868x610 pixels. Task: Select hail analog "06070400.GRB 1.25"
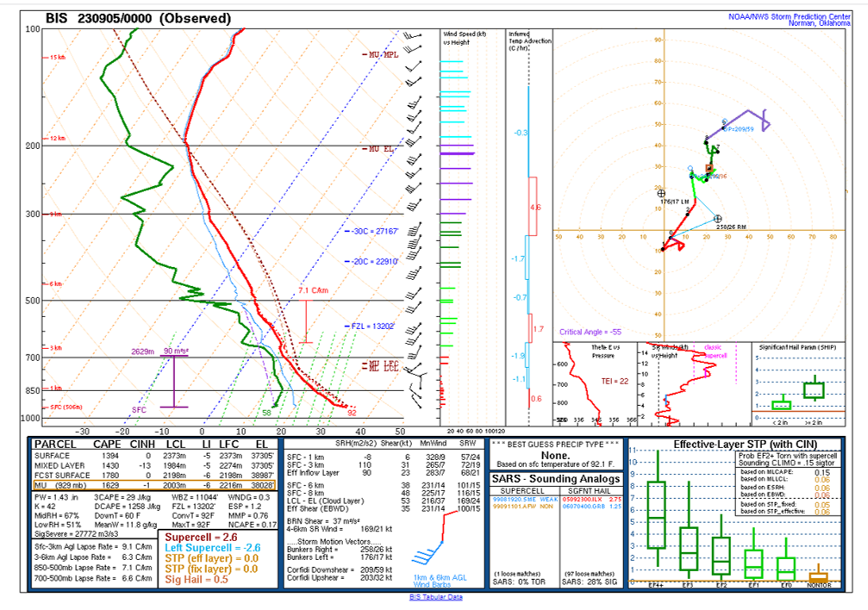pyautogui.click(x=592, y=507)
